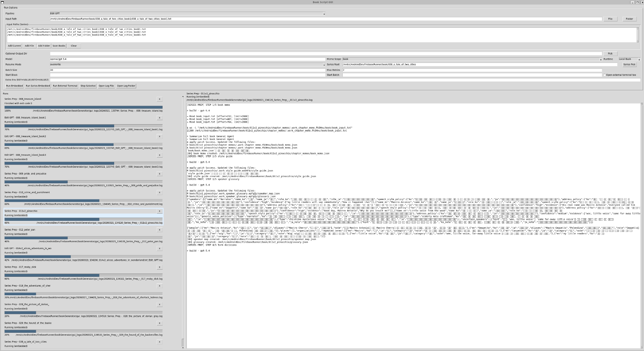Click the window menu icon in the title bar
This screenshot has width=644, height=351.
point(3,2)
